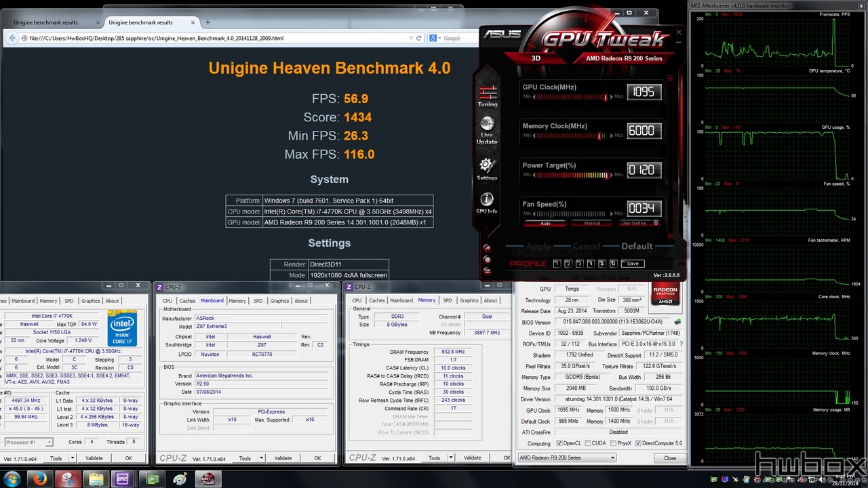Set fan mode to Auto
Screen dimensions: 868x488
pos(545,223)
